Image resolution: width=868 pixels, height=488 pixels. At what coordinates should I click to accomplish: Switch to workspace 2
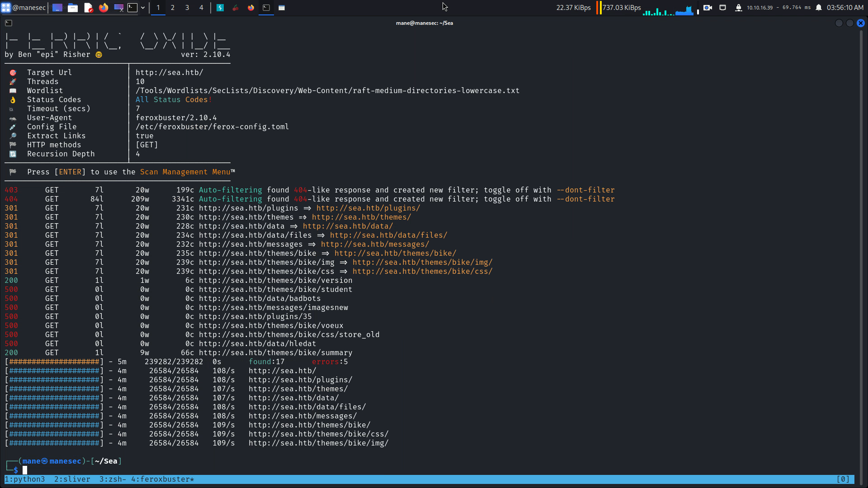(x=173, y=8)
